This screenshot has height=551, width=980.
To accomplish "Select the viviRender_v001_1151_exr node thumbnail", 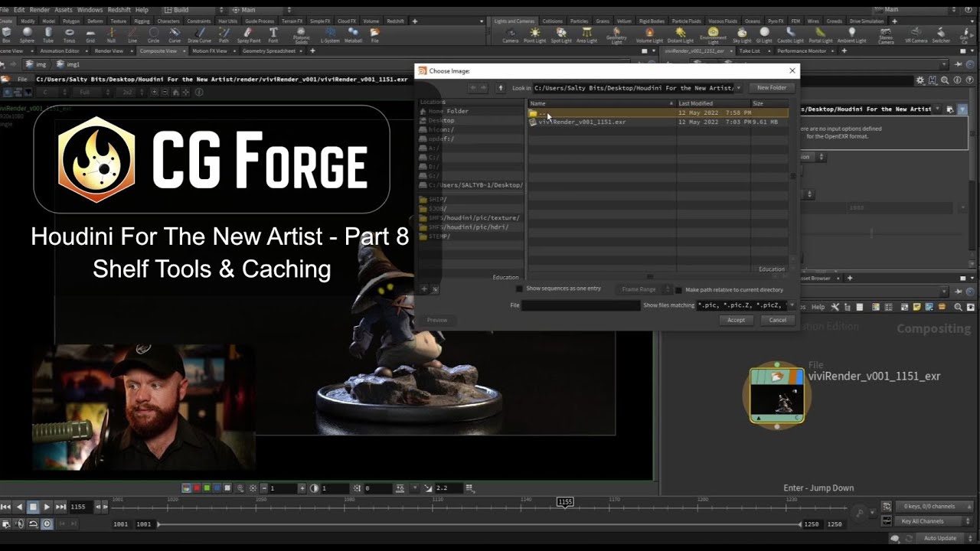I will click(777, 396).
